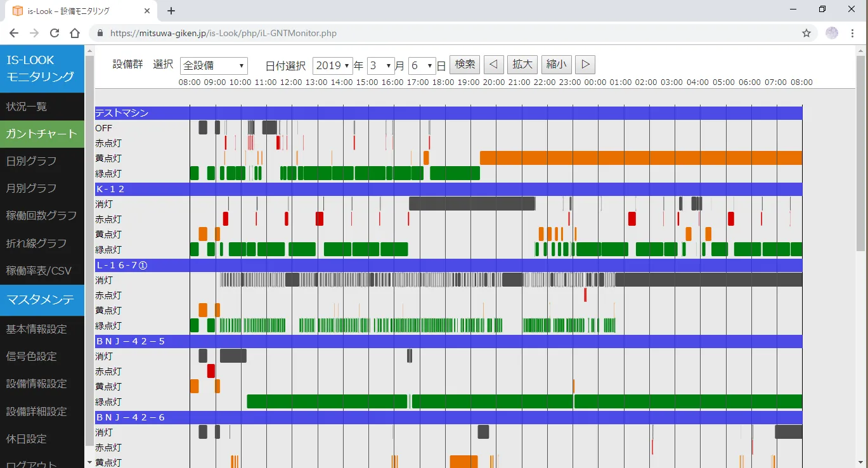Click the sidebar scroll down arrow
The image size is (868, 468).
point(89,462)
